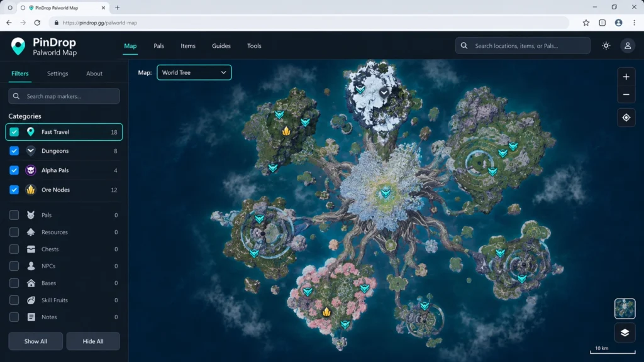This screenshot has height=362, width=644.
Task: Open the map layers icon
Action: click(x=625, y=333)
